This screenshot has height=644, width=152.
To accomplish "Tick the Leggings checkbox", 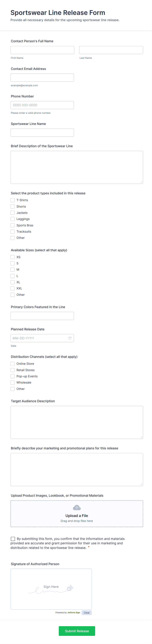I will [x=12, y=219].
